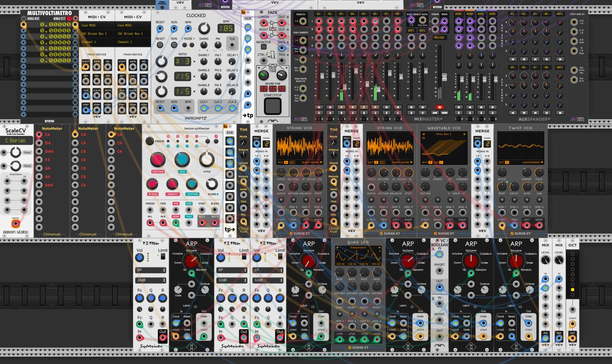Open BURST NOISE dropdown on first String VCO

click(x=312, y=162)
